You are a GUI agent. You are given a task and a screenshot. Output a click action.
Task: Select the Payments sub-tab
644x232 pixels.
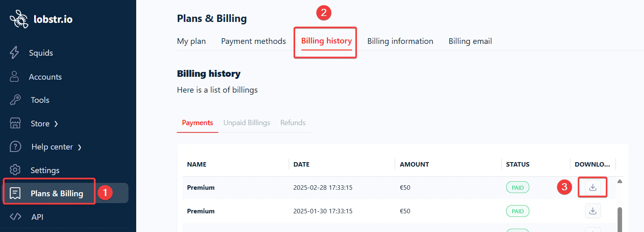197,123
